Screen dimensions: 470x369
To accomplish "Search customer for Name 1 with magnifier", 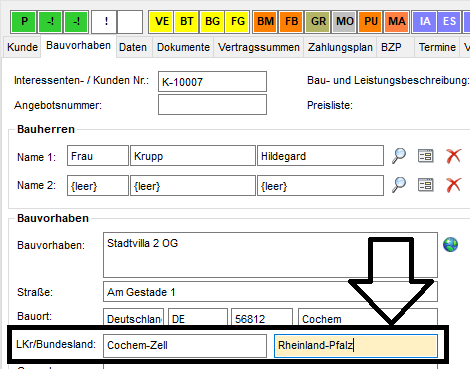I will tap(399, 156).
